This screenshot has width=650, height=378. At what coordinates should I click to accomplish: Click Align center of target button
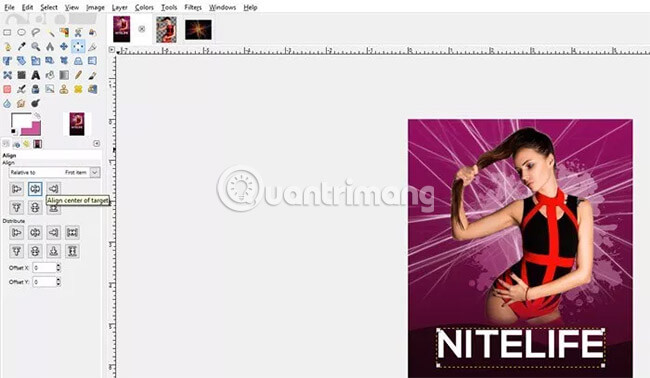pos(35,189)
